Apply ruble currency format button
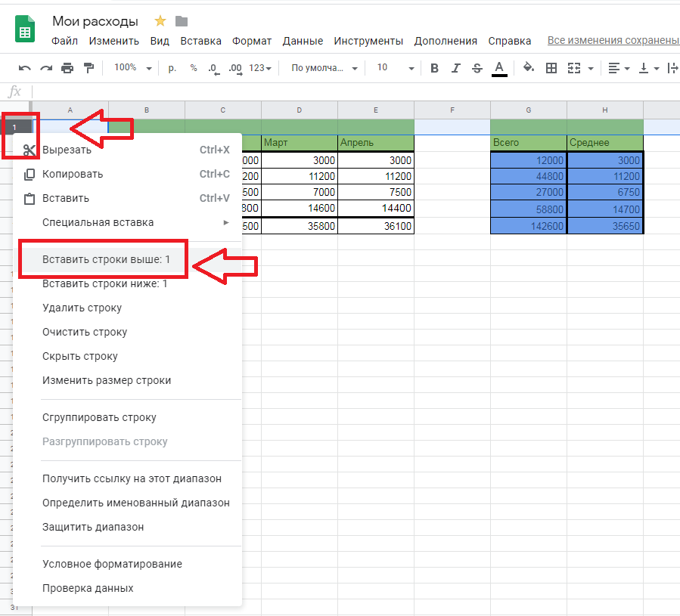680x616 pixels. 172,68
